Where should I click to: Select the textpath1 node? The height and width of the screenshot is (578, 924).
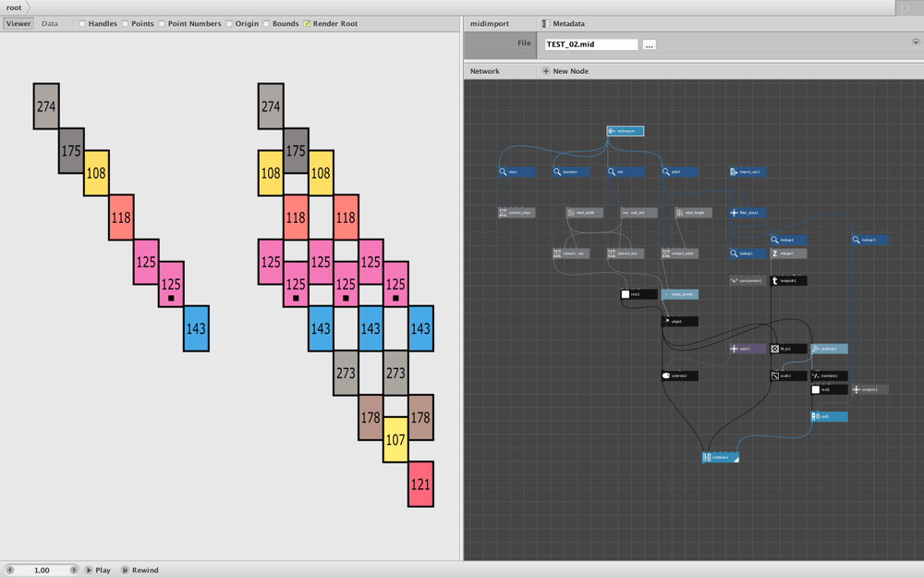click(788, 281)
